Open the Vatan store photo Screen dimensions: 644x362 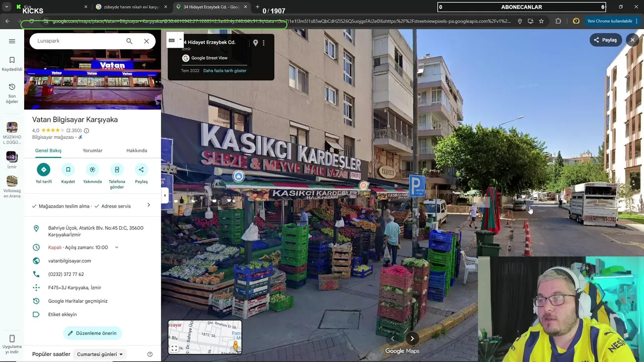click(x=93, y=79)
